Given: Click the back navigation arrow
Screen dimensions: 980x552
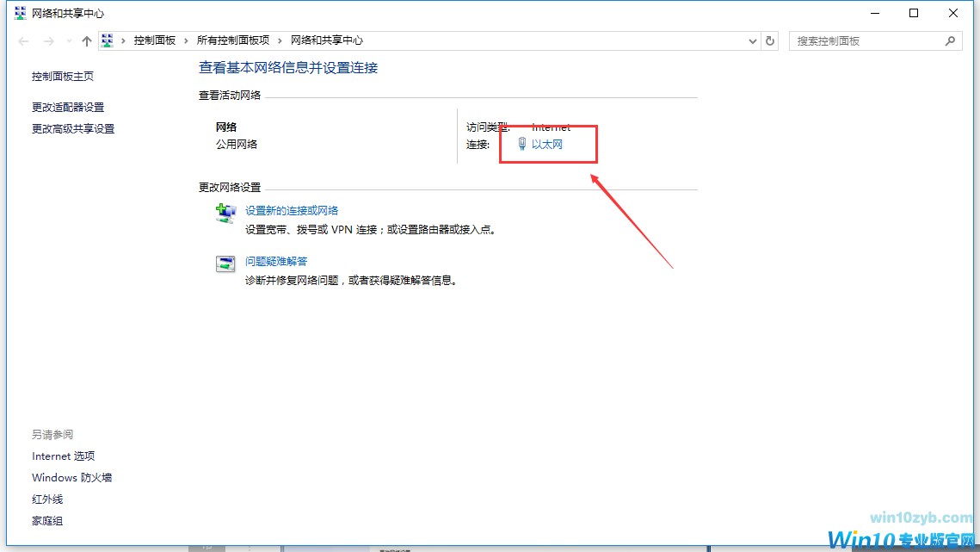Looking at the screenshot, I should click(x=23, y=41).
